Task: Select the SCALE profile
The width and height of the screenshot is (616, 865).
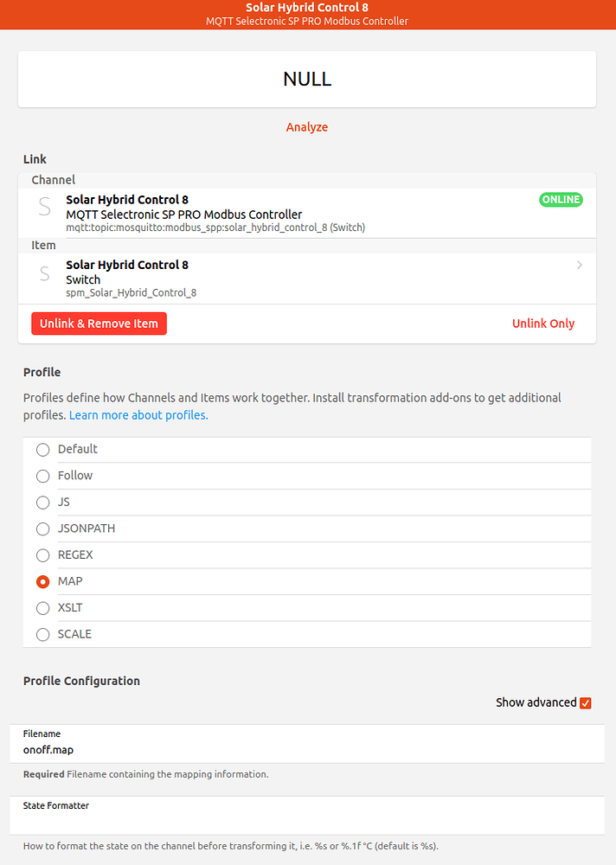Action: (x=42, y=634)
